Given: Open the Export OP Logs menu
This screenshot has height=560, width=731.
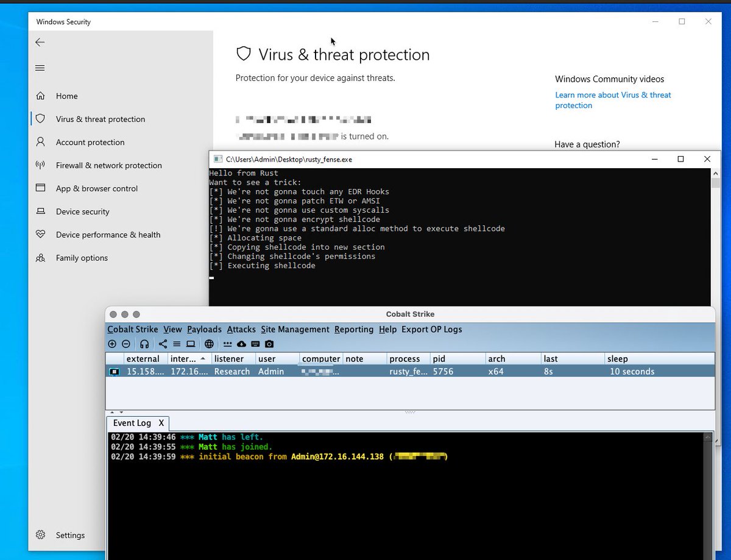Looking at the screenshot, I should click(432, 329).
